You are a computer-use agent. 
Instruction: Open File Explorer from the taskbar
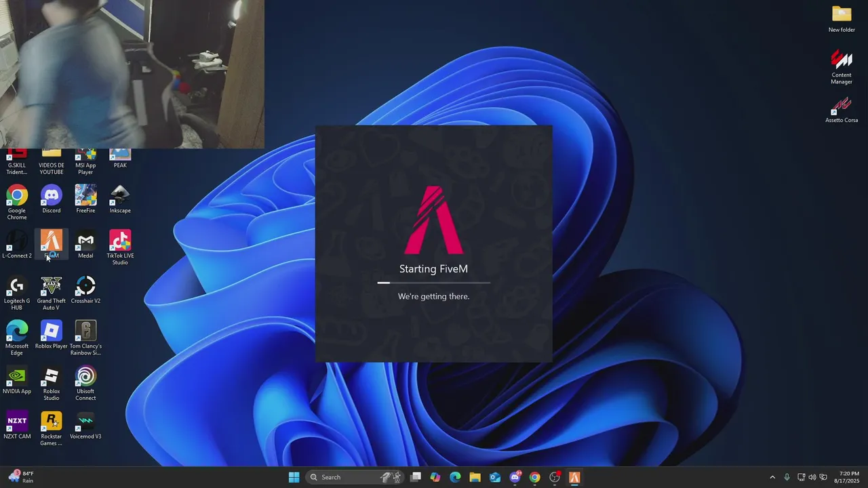pos(475,477)
